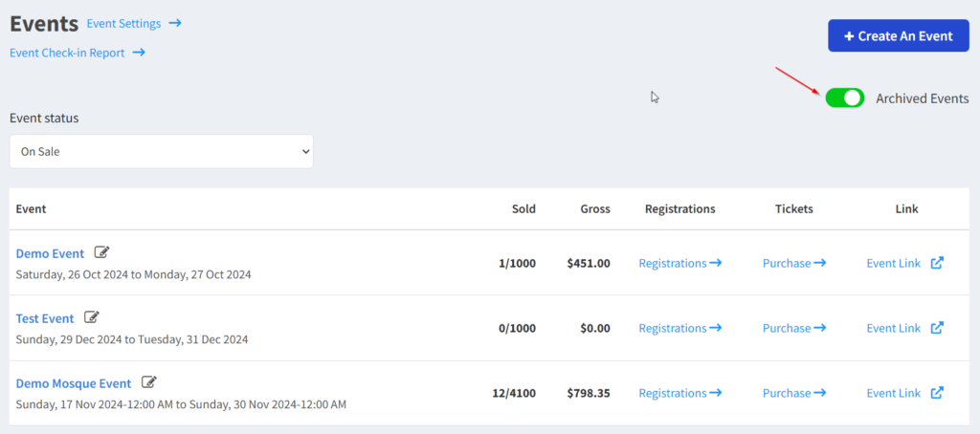View Registrations for Demo Mosque Event

click(679, 393)
